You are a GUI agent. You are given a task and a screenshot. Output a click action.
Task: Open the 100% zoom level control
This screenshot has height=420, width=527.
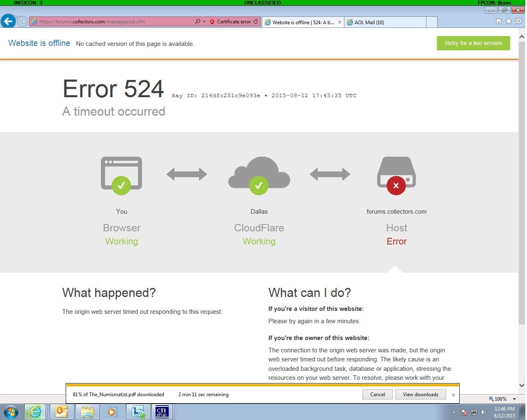click(x=498, y=399)
